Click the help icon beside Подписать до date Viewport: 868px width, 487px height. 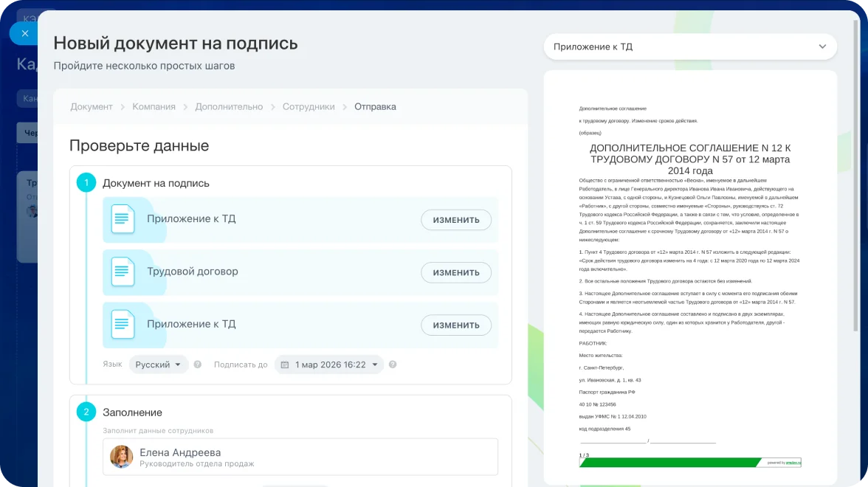tap(393, 364)
